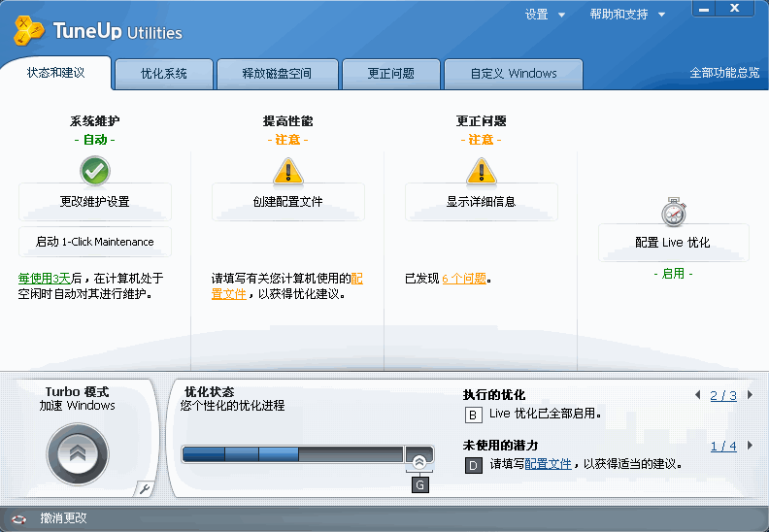This screenshot has width=769, height=532.
Task: Click the - 自动 - status label
Action: [94, 140]
